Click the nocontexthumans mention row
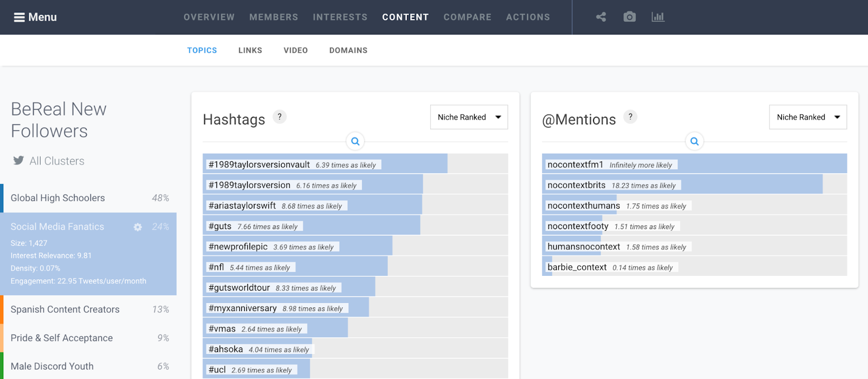 (694, 205)
